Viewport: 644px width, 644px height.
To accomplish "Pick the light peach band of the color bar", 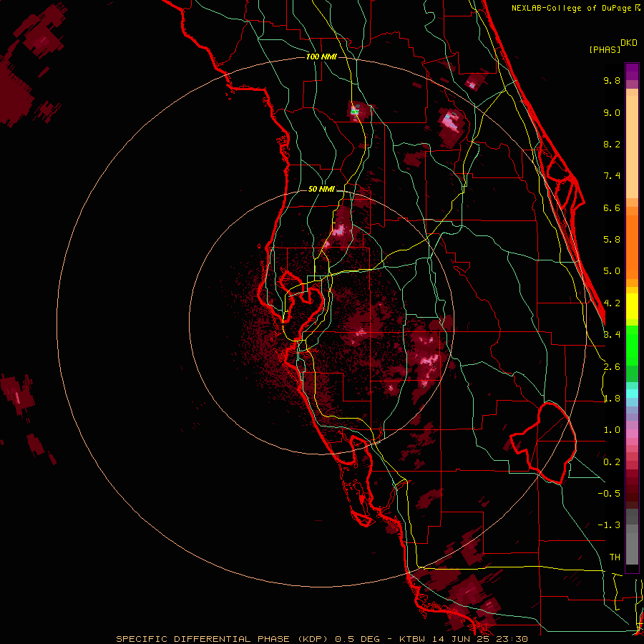I will coord(632,147).
